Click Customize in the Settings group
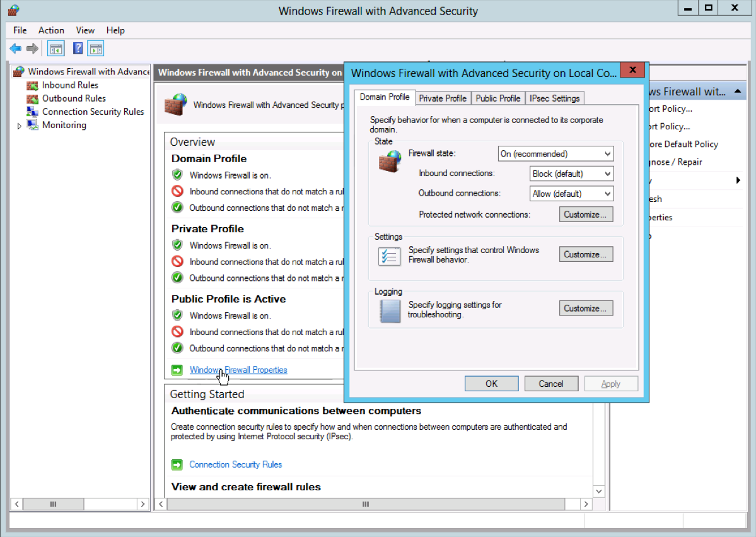This screenshot has height=537, width=756. [586, 254]
